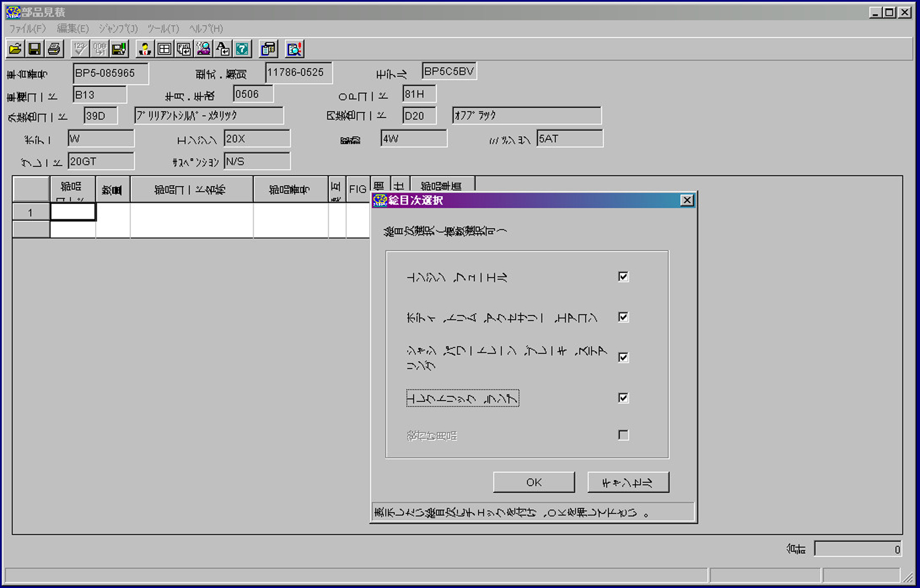
Task: Click the person in suit toolbar icon
Action: pos(145,49)
